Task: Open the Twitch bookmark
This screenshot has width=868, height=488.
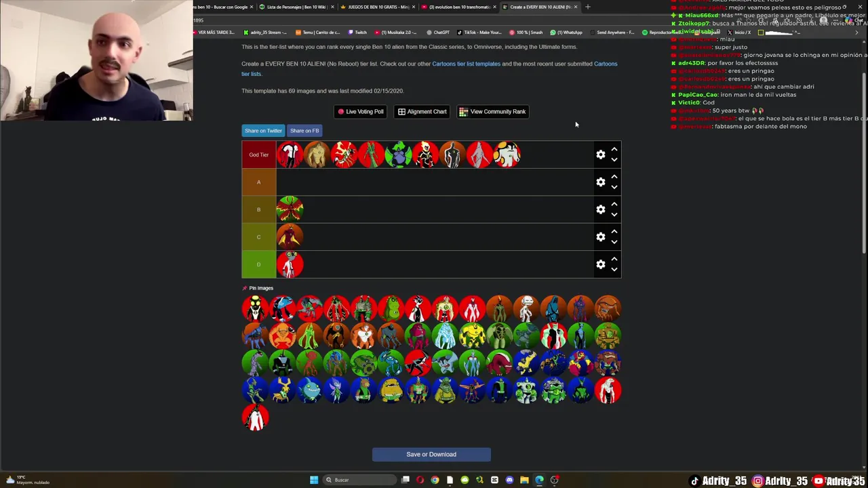Action: [x=357, y=33]
